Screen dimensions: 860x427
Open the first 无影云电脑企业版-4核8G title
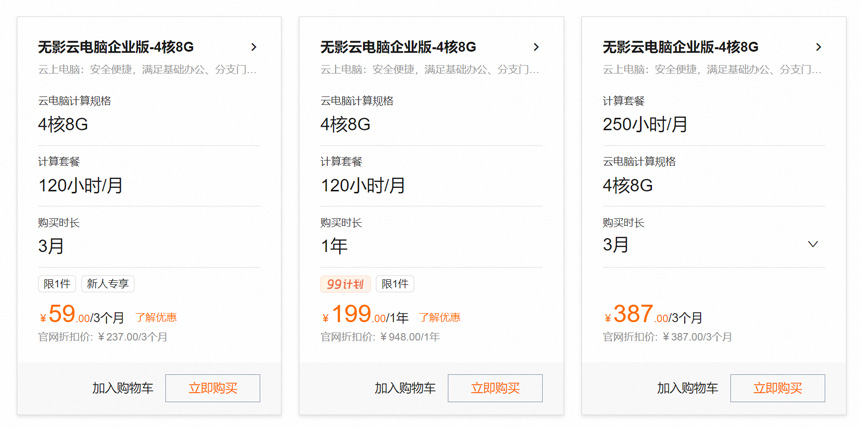point(115,47)
